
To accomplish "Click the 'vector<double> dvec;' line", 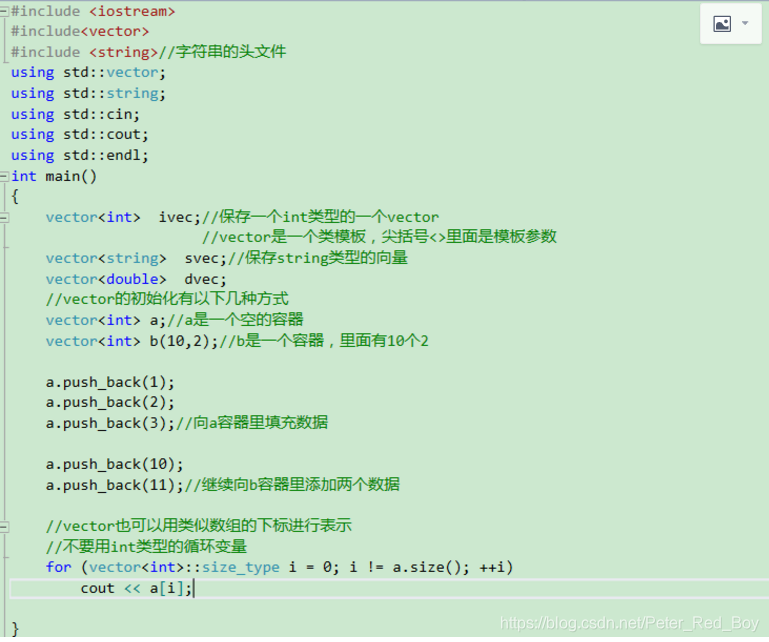I will click(136, 279).
